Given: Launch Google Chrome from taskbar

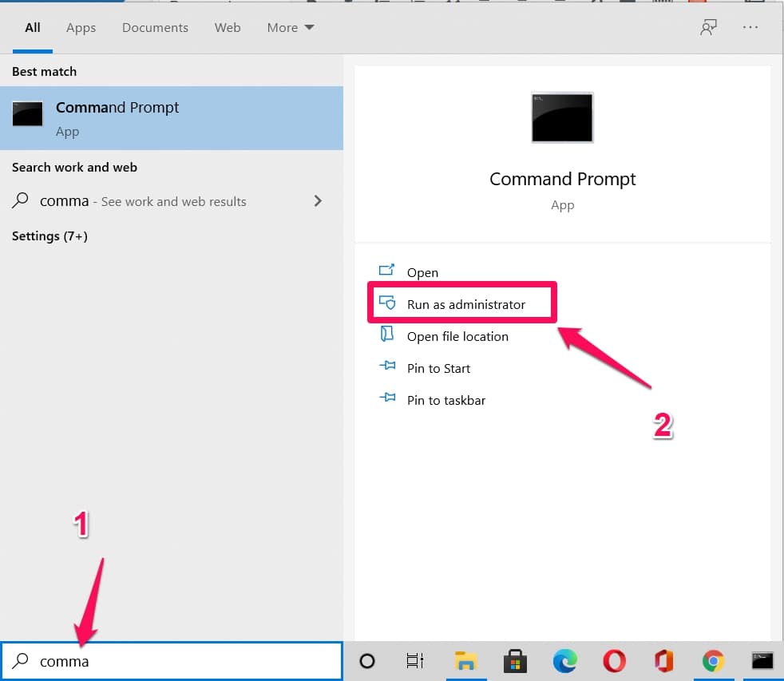Looking at the screenshot, I should pos(713,661).
